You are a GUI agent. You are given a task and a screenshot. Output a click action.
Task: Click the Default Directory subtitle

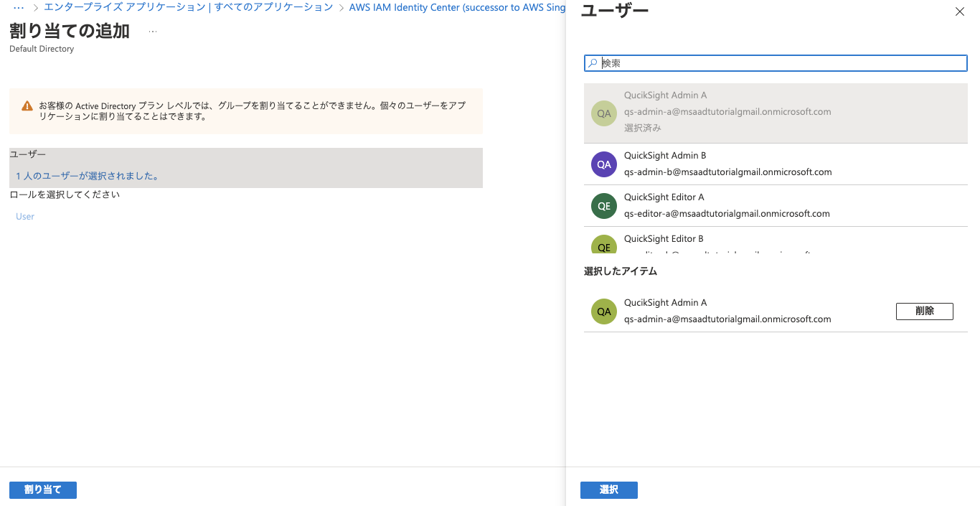(42, 49)
